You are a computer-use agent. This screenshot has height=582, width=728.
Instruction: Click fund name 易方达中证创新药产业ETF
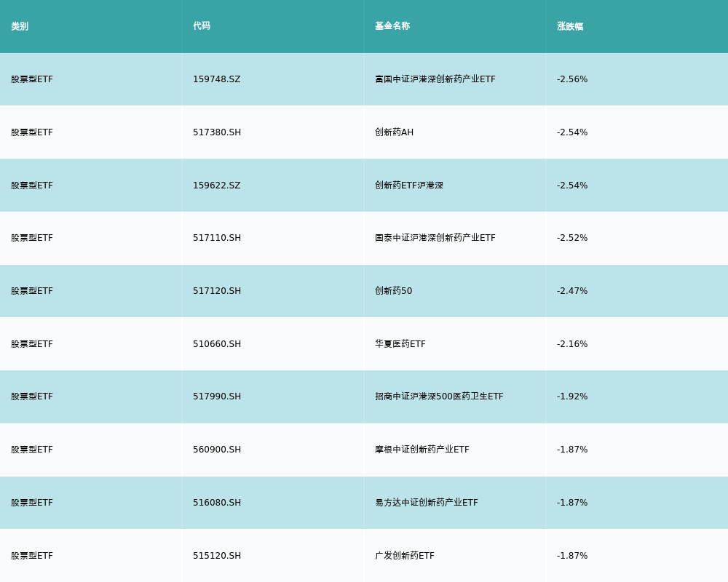tap(426, 503)
